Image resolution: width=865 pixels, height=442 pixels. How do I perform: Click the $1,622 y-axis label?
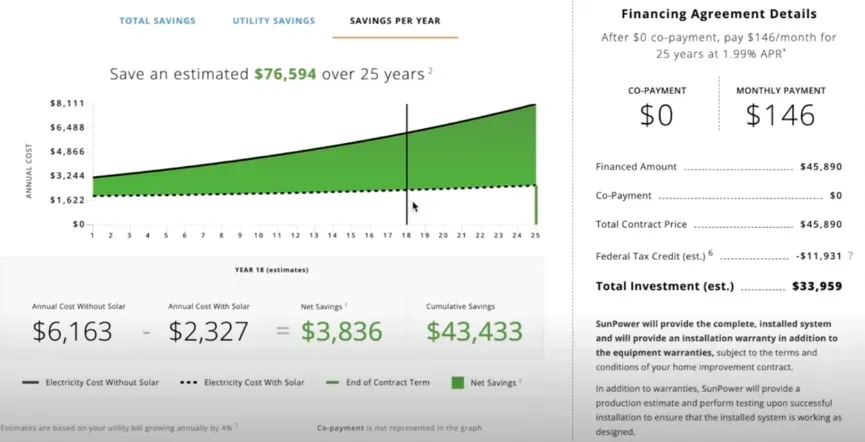pyautogui.click(x=67, y=200)
